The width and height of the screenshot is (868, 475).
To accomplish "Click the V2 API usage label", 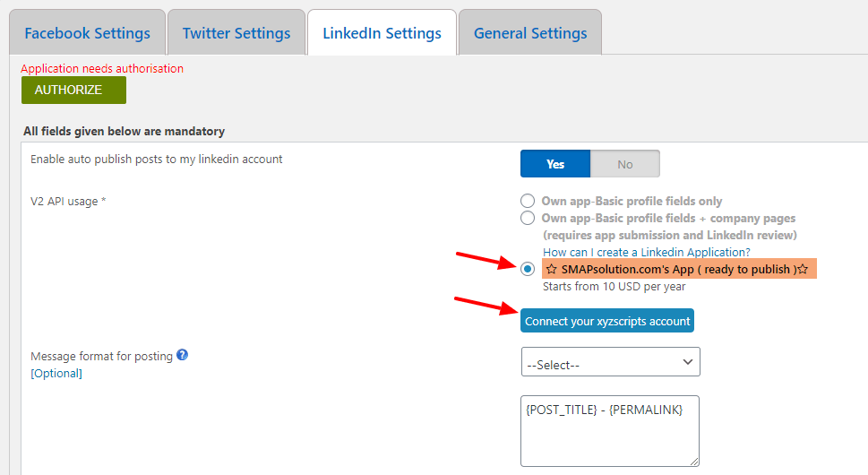I will [68, 201].
